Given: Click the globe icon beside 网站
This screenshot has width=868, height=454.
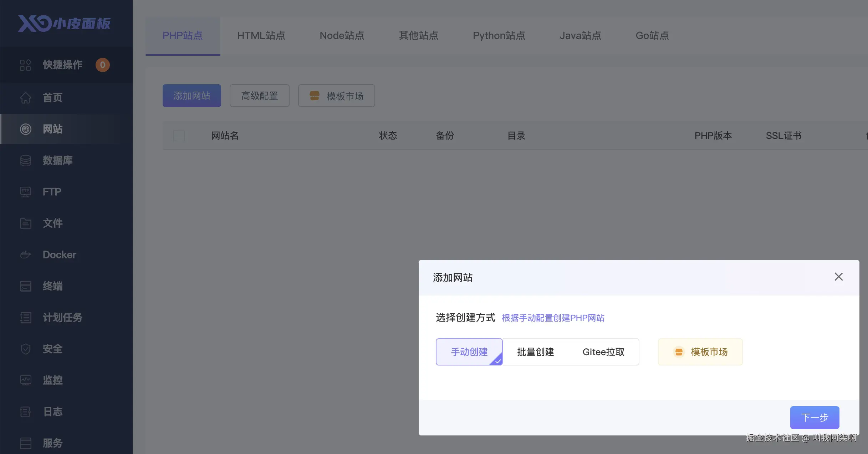Looking at the screenshot, I should [x=25, y=129].
